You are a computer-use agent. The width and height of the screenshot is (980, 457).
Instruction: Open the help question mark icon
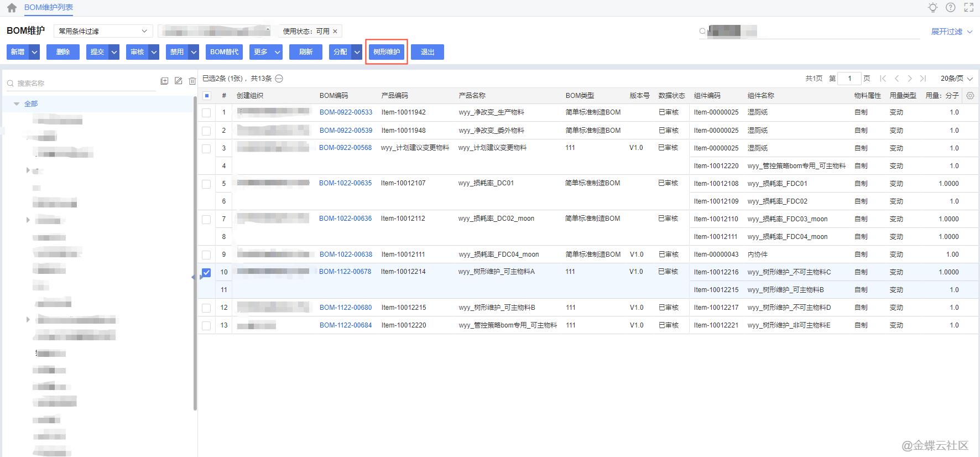click(951, 8)
